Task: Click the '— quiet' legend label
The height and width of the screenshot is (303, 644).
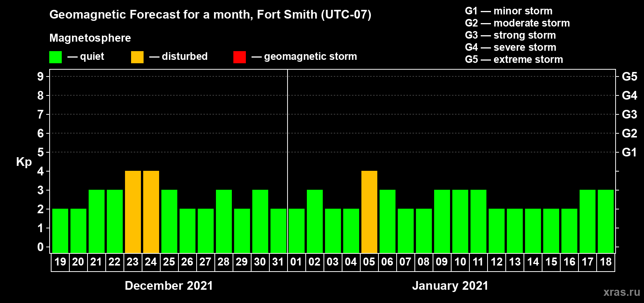Action: pos(86,57)
